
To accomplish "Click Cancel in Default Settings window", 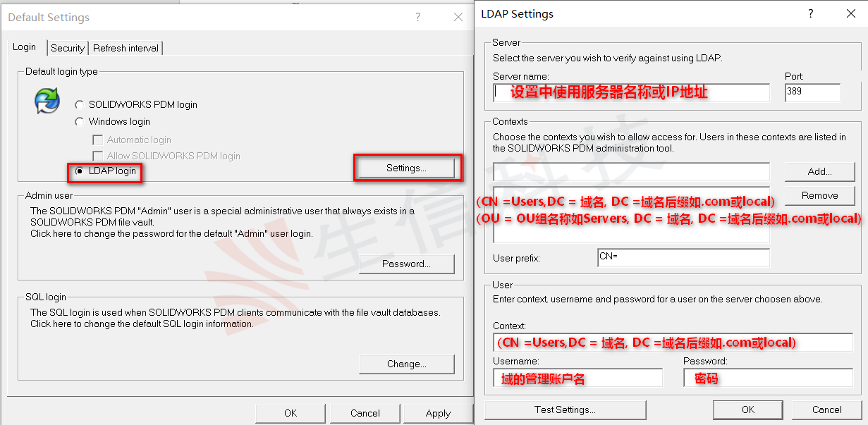I will (x=365, y=413).
